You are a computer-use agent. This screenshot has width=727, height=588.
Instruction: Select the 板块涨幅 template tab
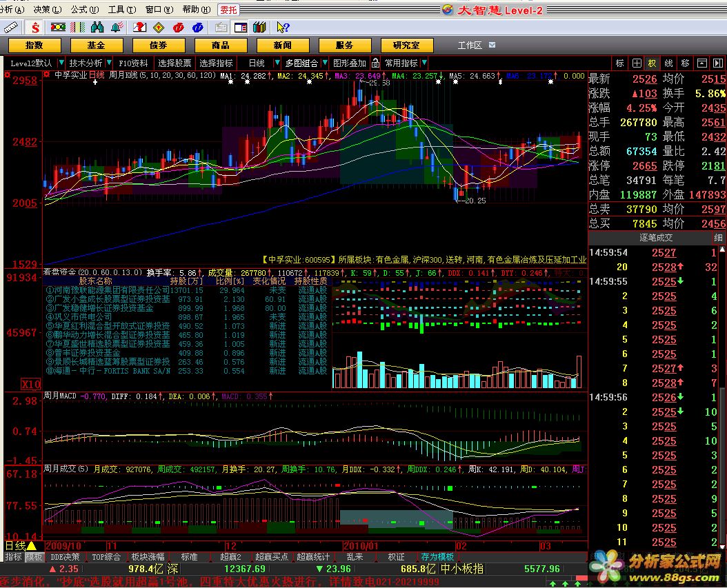coord(148,557)
